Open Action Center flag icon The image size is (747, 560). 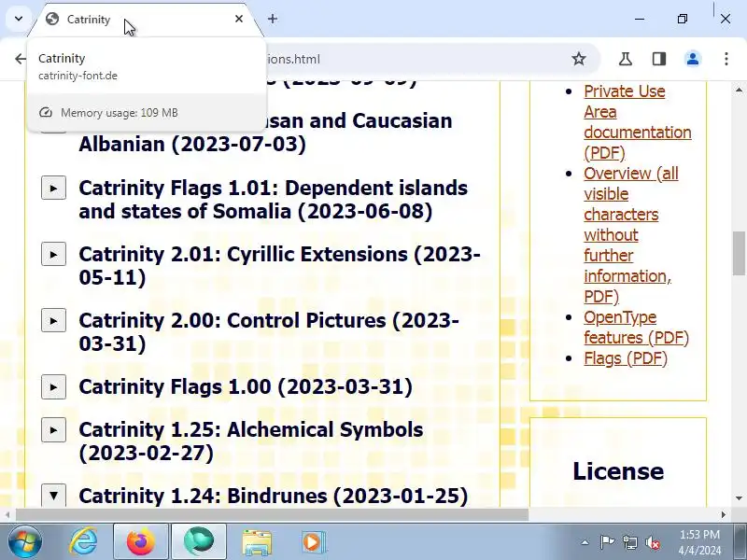(x=607, y=542)
